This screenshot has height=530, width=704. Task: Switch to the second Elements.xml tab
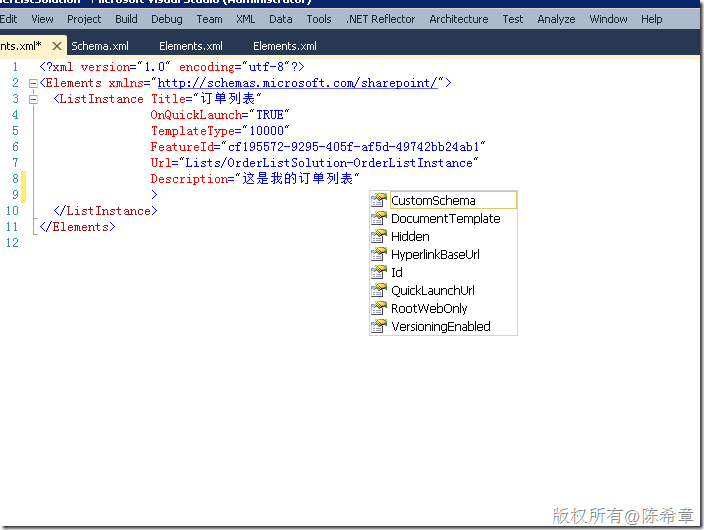285,46
